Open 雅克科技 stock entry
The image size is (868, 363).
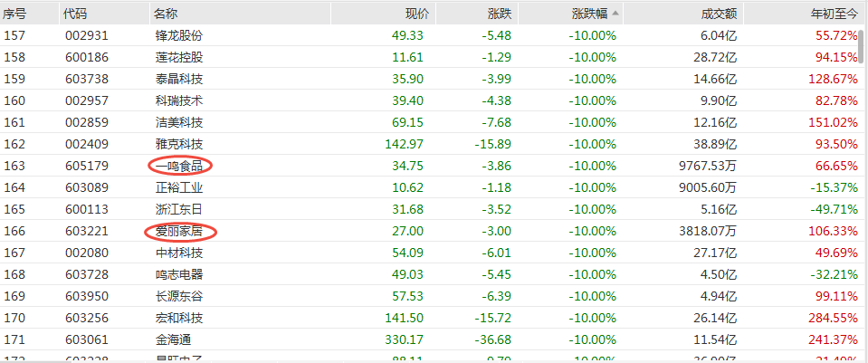[x=179, y=145]
